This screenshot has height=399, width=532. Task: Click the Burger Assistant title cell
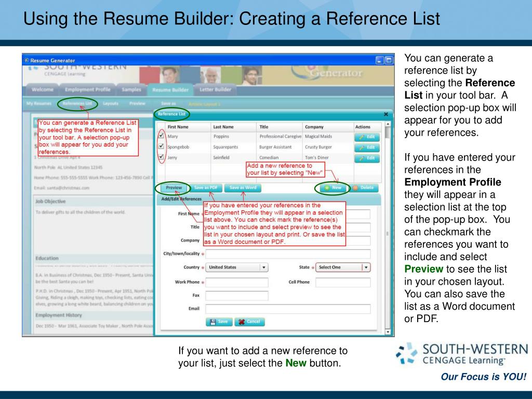pos(275,147)
